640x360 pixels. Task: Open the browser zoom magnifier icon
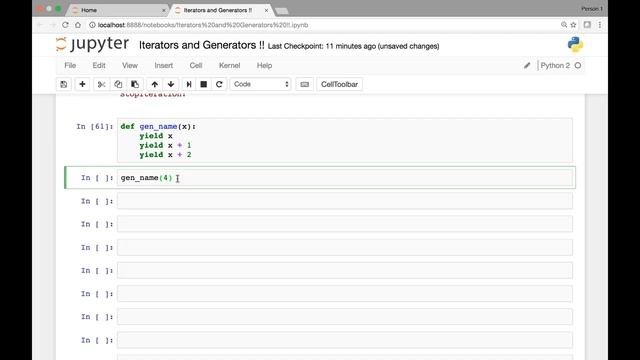point(564,25)
